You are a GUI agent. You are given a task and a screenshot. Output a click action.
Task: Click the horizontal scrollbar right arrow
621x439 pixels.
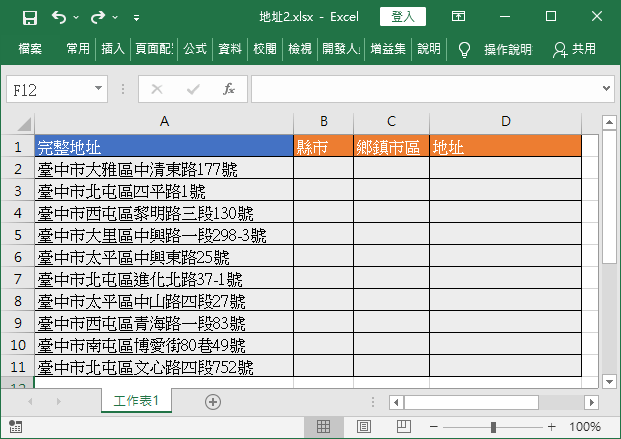(x=591, y=402)
